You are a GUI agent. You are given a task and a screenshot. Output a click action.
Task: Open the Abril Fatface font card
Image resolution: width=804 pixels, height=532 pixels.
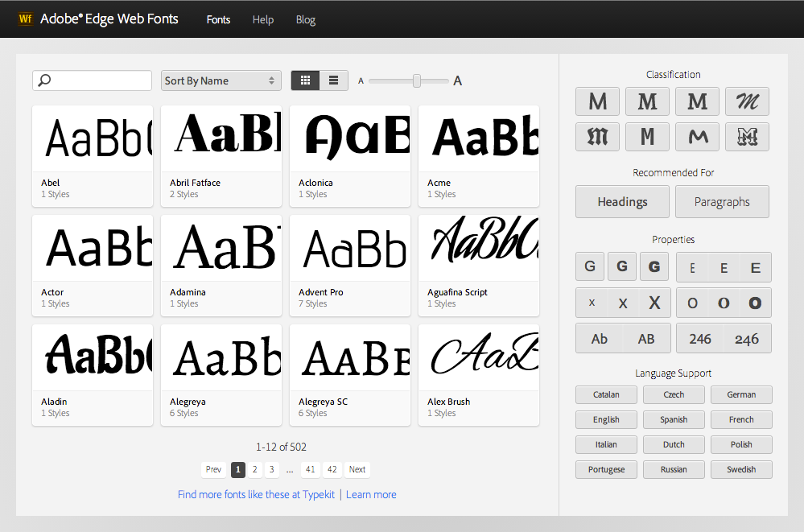[x=221, y=156]
